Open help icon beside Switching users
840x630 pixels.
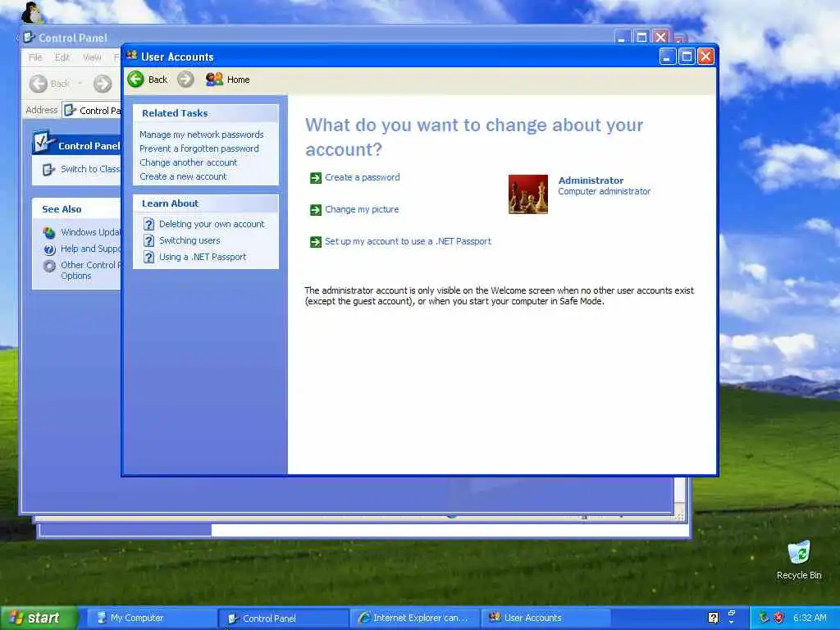click(x=149, y=241)
